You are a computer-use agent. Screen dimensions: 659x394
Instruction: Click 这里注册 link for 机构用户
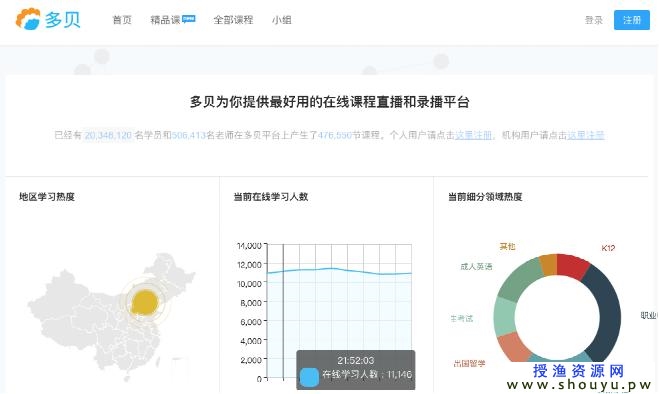(586, 135)
